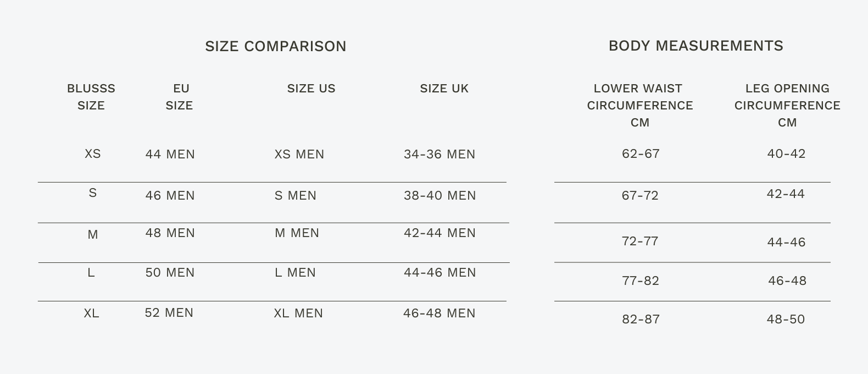The image size is (868, 374).
Task: Select the EU SIZE column header
Action: pos(180,97)
